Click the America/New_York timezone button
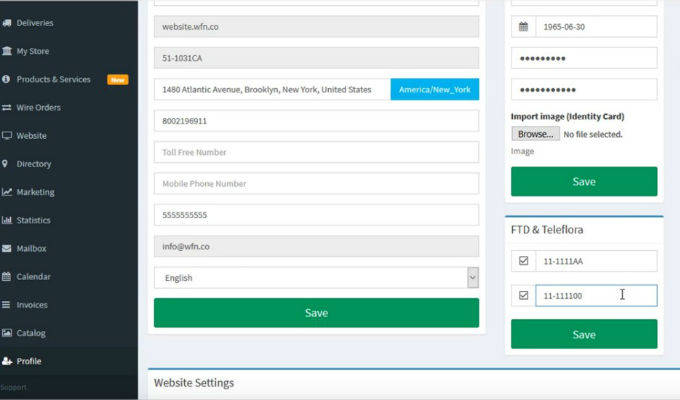The width and height of the screenshot is (680, 400). (x=435, y=89)
